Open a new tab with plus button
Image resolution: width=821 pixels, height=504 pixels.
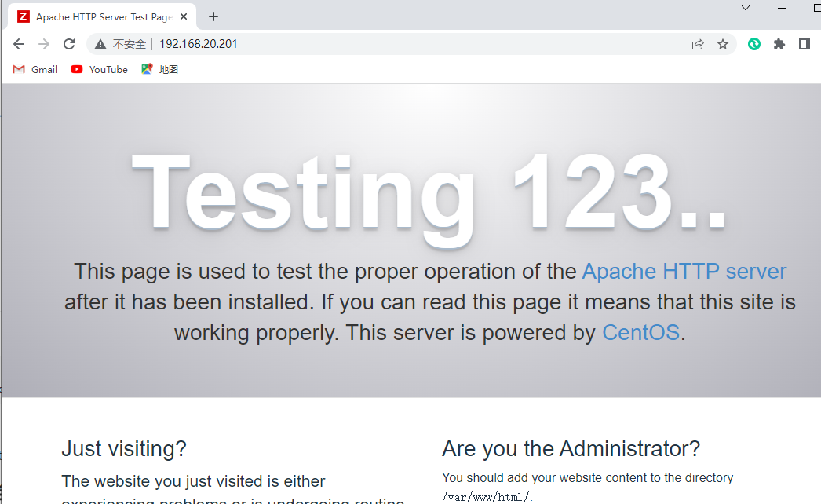point(213,16)
